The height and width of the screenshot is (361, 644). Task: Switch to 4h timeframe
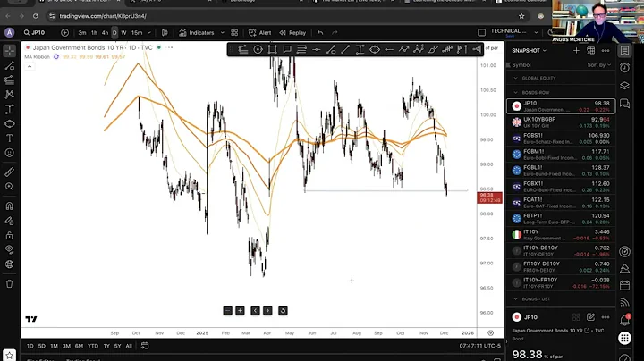[106, 33]
